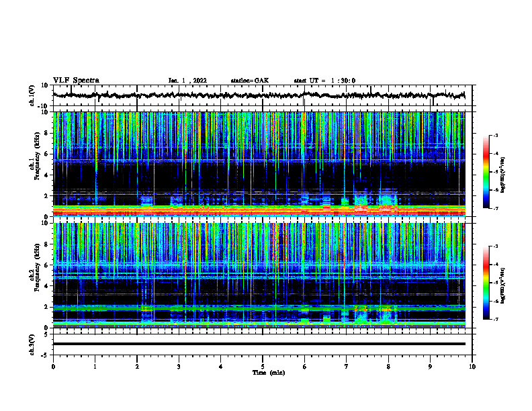Click the "4" kHz tick on ch.2 spectrogram
The image size is (532, 411).
(x=46, y=287)
